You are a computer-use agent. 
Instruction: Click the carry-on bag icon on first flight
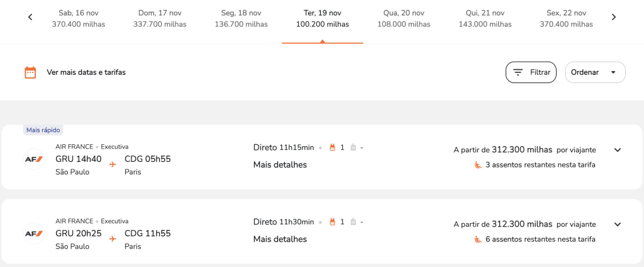coord(333,148)
